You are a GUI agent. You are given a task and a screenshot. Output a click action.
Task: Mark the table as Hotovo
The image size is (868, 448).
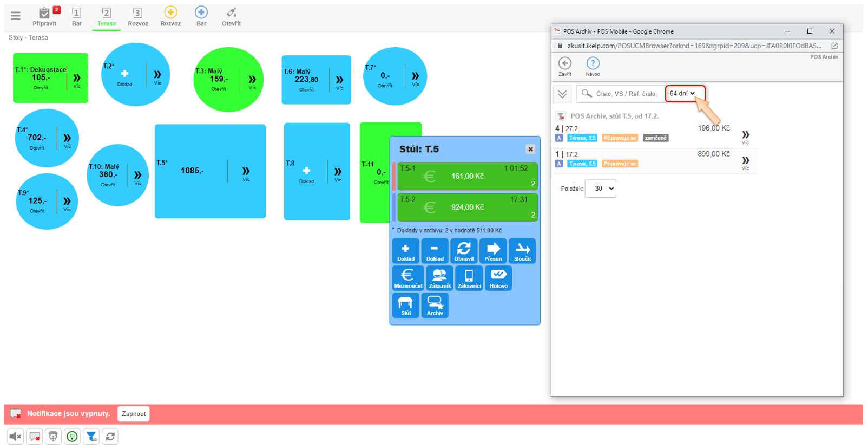[x=498, y=278]
